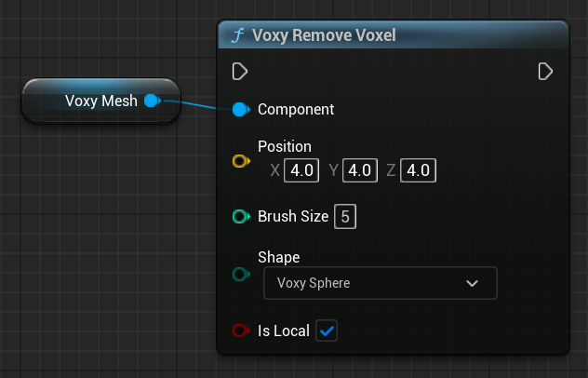The image size is (588, 378).
Task: Click the Is Local label text
Action: pos(284,331)
